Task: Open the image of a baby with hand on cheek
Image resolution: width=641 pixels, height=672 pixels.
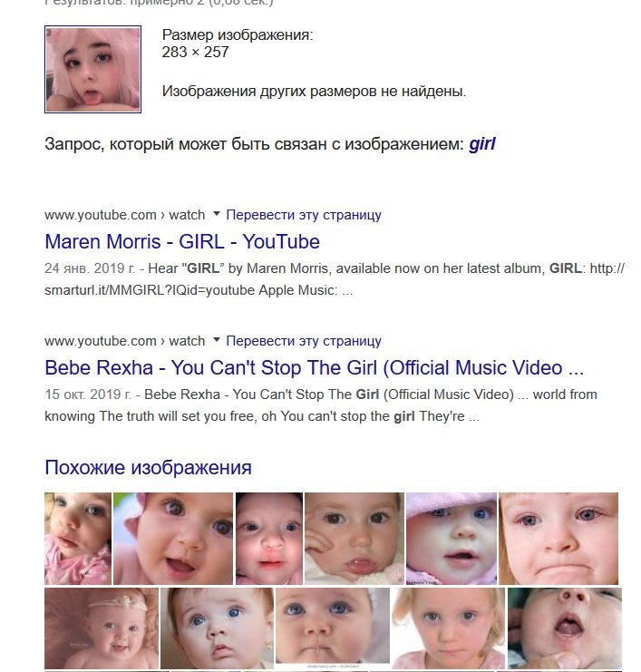Action: pyautogui.click(x=354, y=539)
